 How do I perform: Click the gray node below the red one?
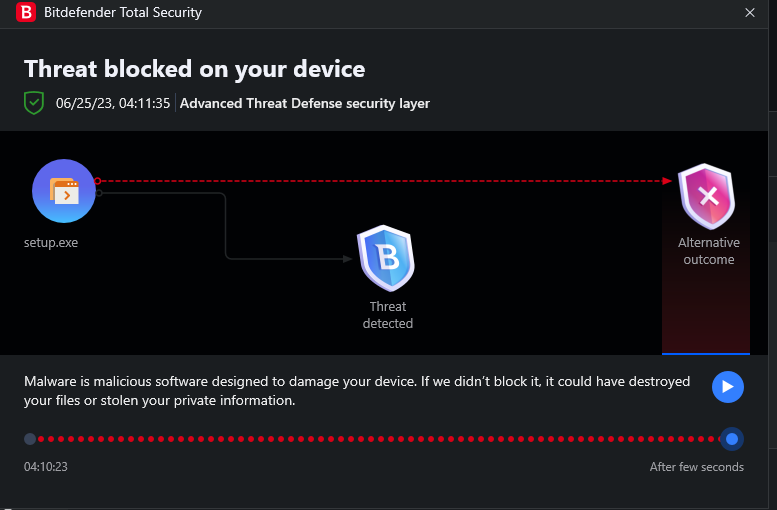point(98,192)
